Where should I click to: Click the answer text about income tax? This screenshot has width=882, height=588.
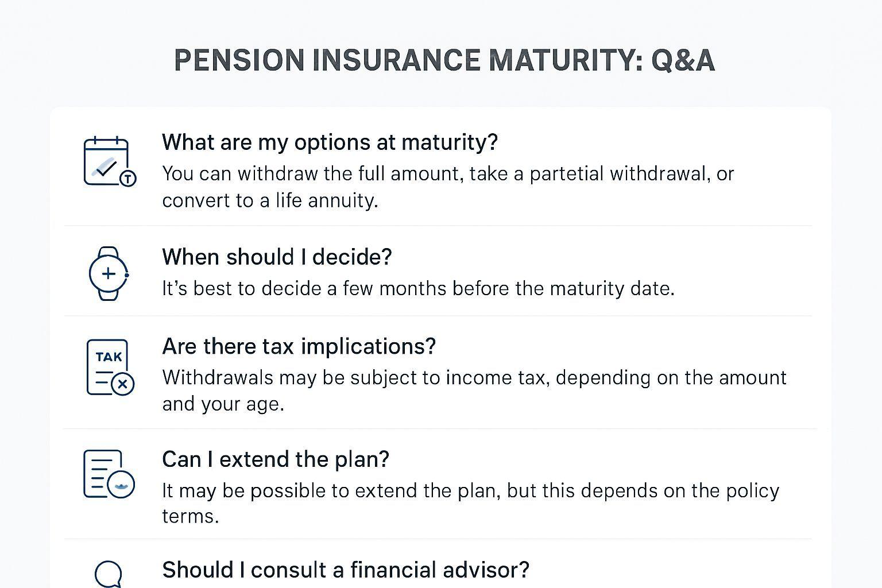click(x=474, y=390)
